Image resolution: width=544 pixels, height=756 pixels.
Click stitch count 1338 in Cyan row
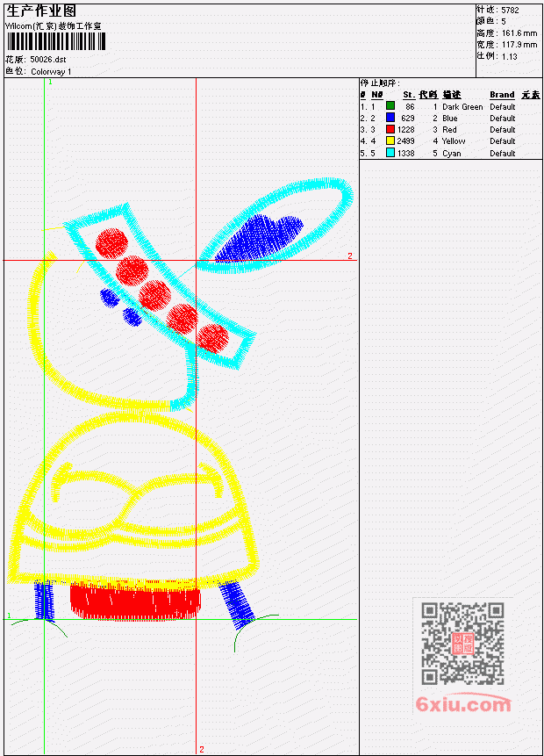pos(406,154)
